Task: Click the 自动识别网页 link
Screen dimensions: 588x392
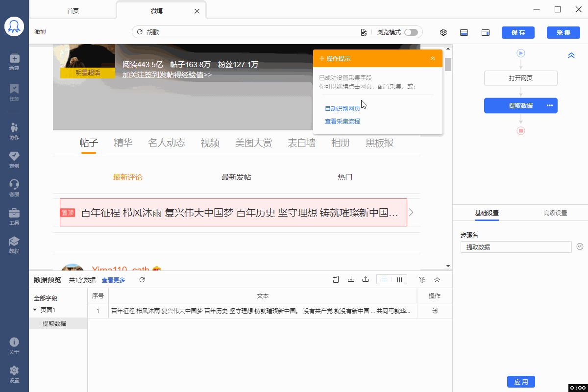Action: (x=343, y=108)
